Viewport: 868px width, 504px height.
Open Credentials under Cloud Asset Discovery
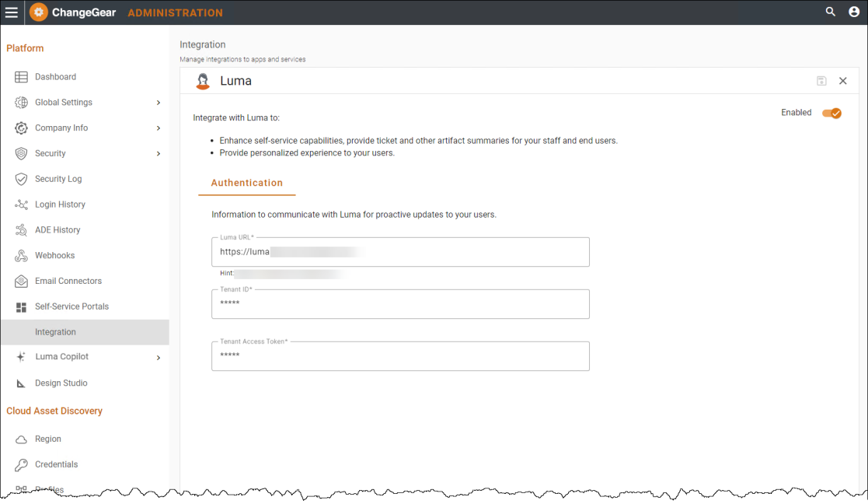coord(56,464)
